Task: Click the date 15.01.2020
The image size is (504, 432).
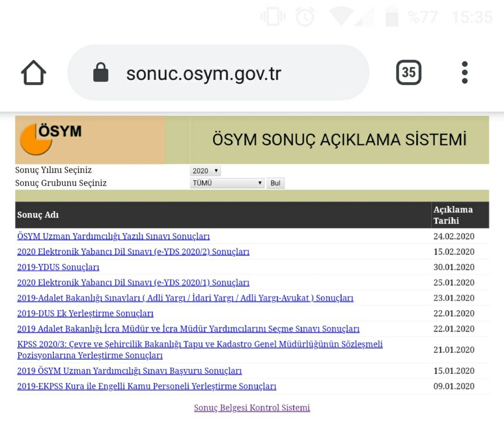Action: point(454,371)
